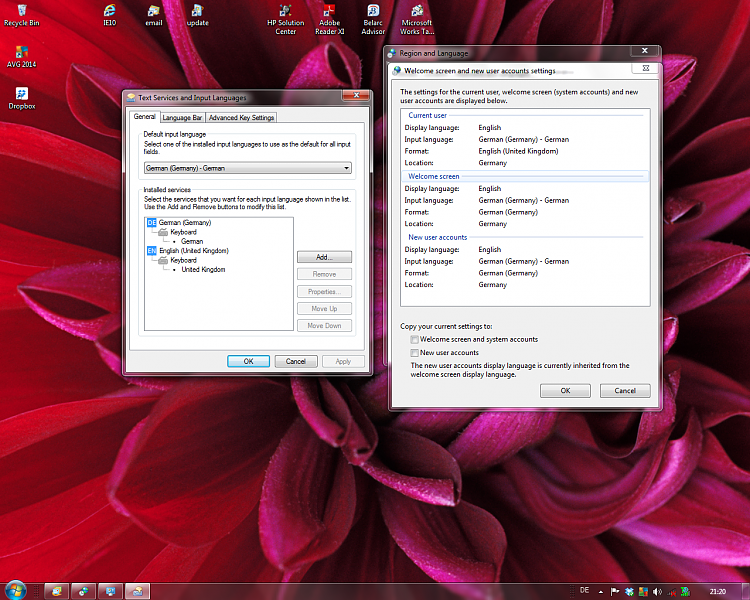Image resolution: width=750 pixels, height=600 pixels.
Task: Open the Recycle Bin desktop icon
Action: tap(22, 15)
